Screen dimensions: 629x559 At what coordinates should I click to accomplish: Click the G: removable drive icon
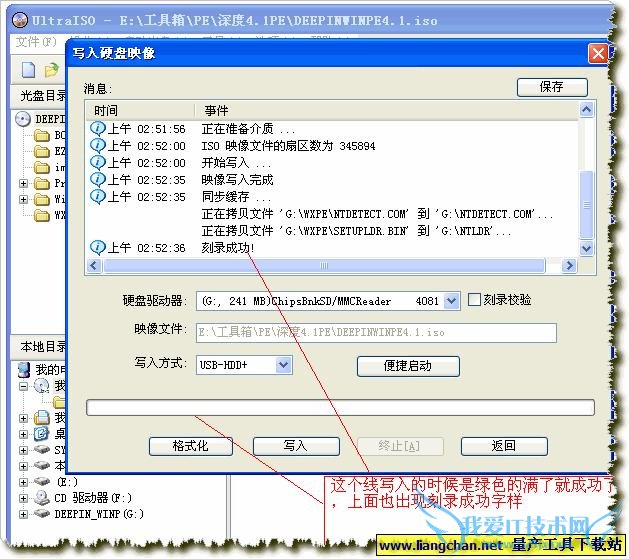(x=41, y=513)
